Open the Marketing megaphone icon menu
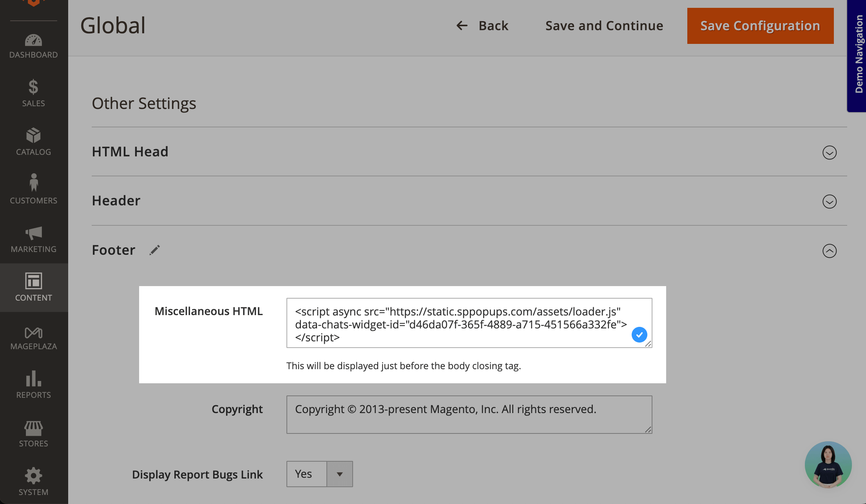This screenshot has width=866, height=504. pyautogui.click(x=33, y=233)
